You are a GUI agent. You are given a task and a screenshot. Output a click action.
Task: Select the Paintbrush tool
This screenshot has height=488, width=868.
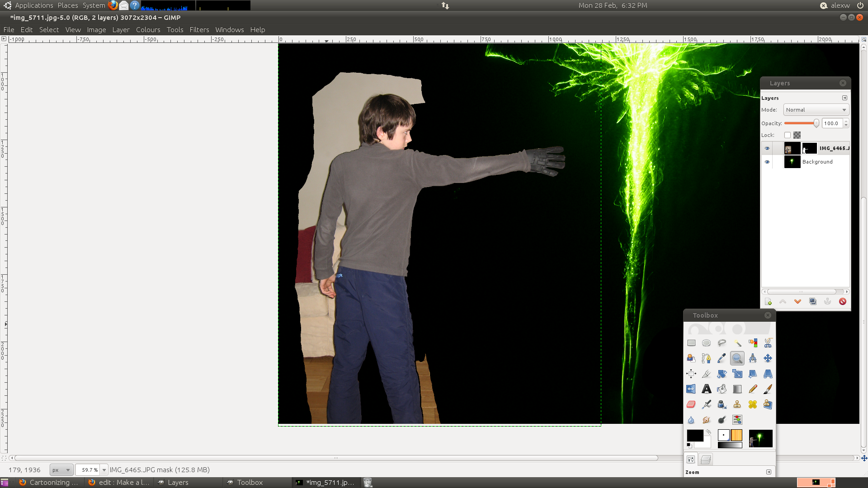[768, 389]
